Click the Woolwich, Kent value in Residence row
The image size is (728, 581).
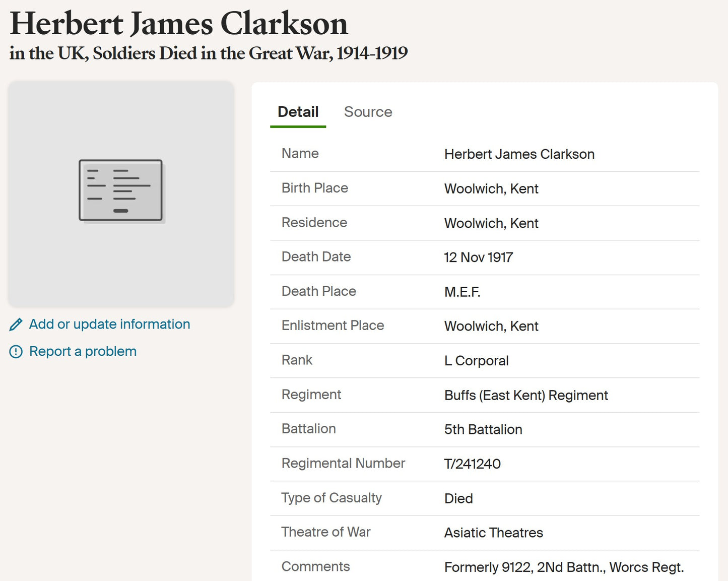[491, 223]
